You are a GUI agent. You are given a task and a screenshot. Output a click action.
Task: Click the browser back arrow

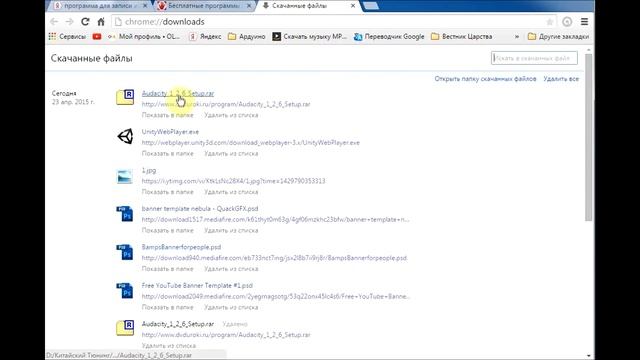click(x=54, y=22)
